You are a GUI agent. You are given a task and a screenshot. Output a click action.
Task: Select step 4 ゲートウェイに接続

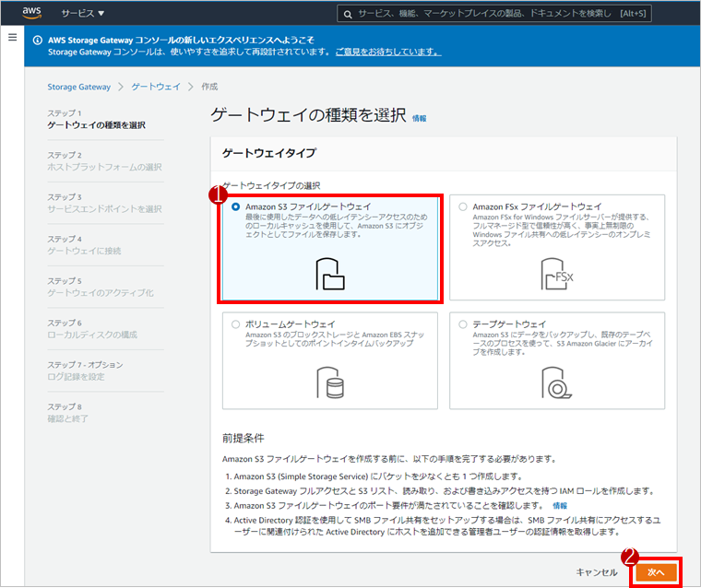click(84, 251)
